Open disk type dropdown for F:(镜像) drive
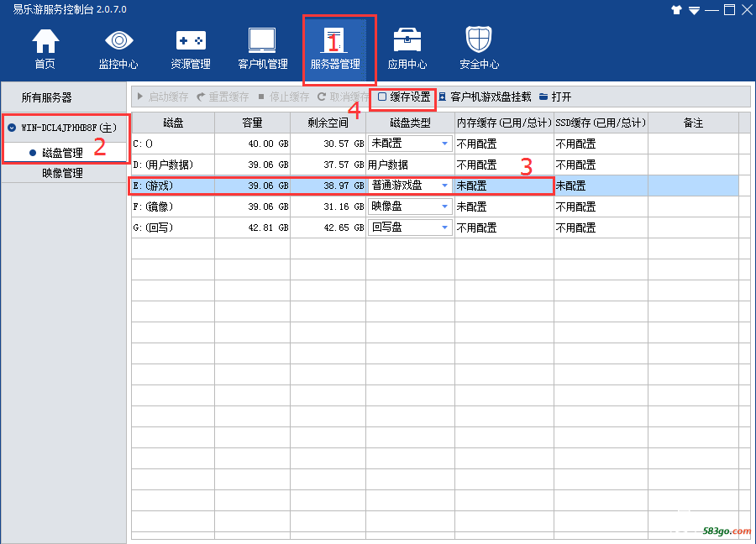Viewport: 756px width, 544px height. click(444, 207)
